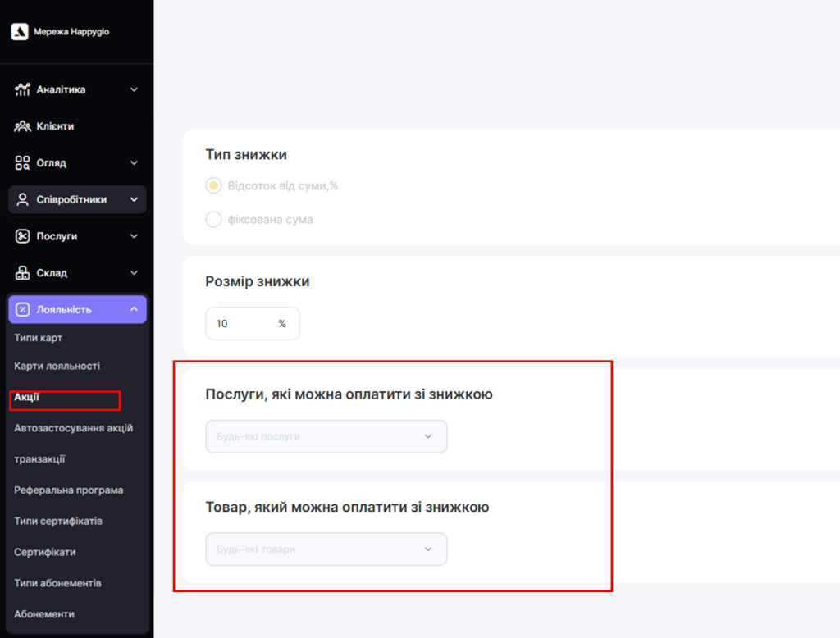
Task: Open the Будь-які товари dropdown
Action: [326, 549]
